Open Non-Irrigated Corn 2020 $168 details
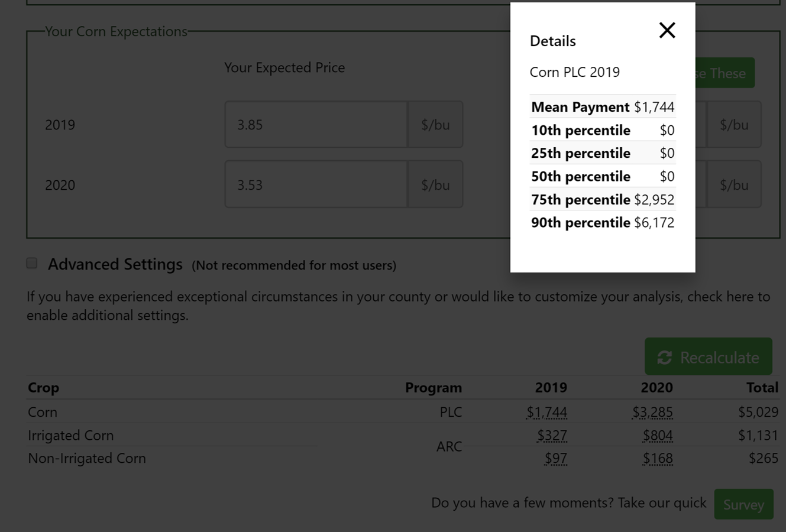Screen dimensions: 786x532 tap(658, 458)
